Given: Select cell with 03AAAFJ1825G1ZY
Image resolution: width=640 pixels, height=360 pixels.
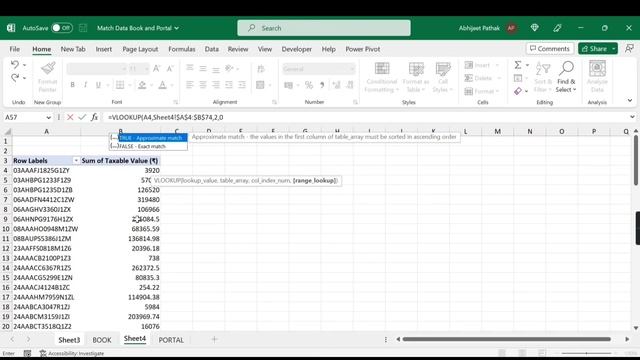Looking at the screenshot, I should (x=46, y=170).
